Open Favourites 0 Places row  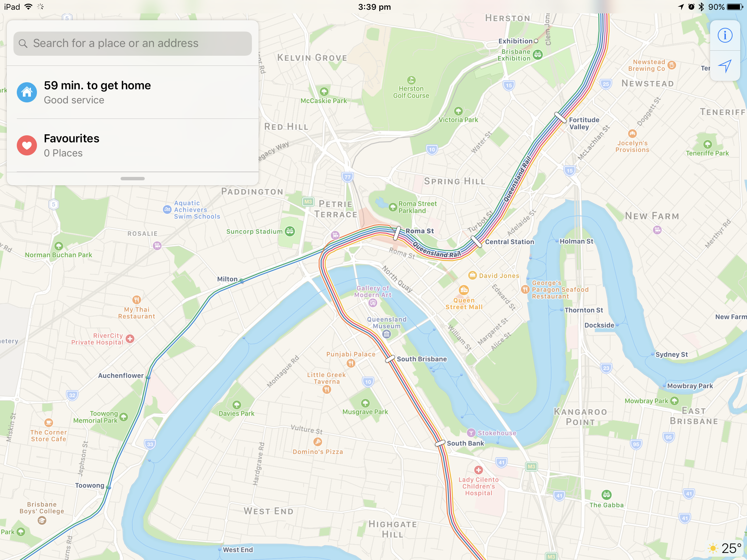(133, 145)
